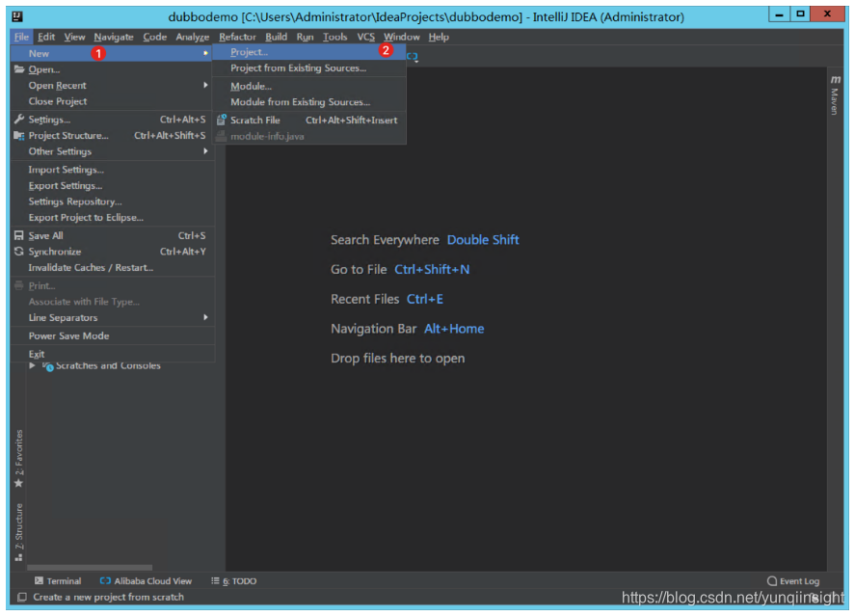Click the Synchronize refresh icon
Viewport: 855px width, 616px height.
coord(19,252)
